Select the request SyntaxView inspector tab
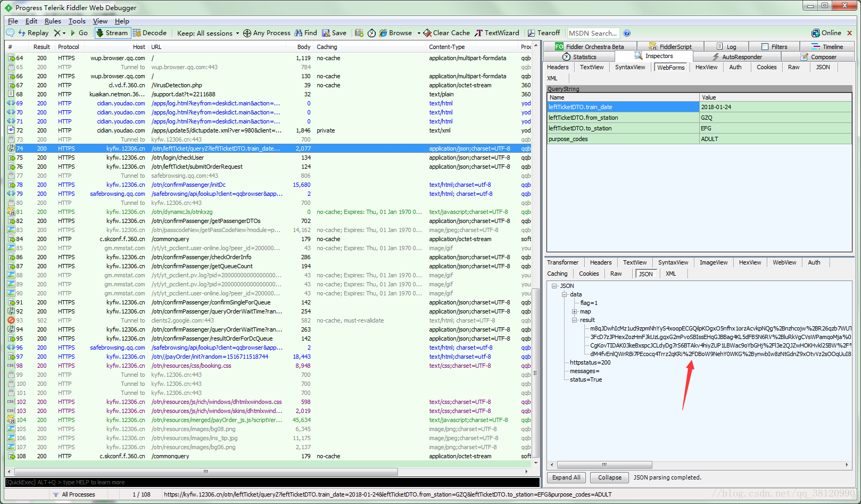The image size is (861, 504). pos(630,67)
